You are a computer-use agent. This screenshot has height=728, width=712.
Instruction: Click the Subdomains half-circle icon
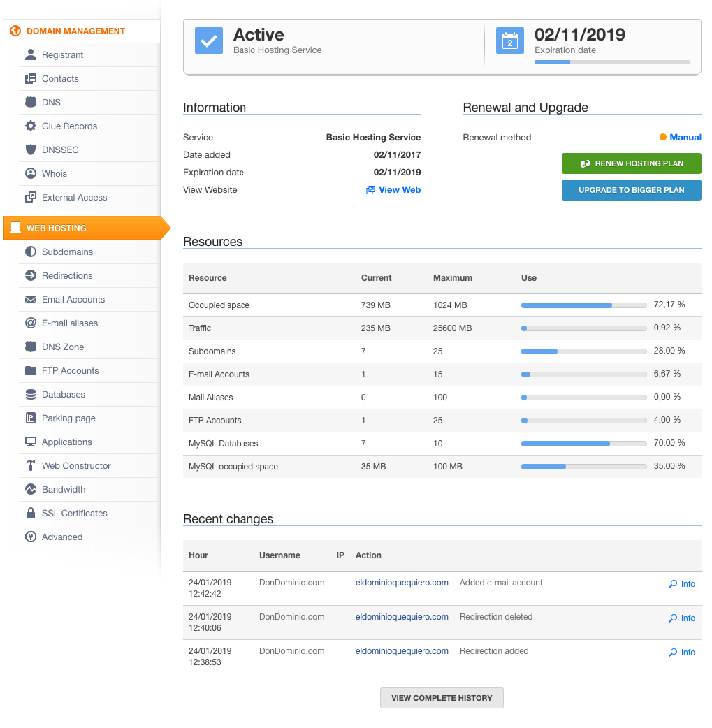click(x=31, y=252)
